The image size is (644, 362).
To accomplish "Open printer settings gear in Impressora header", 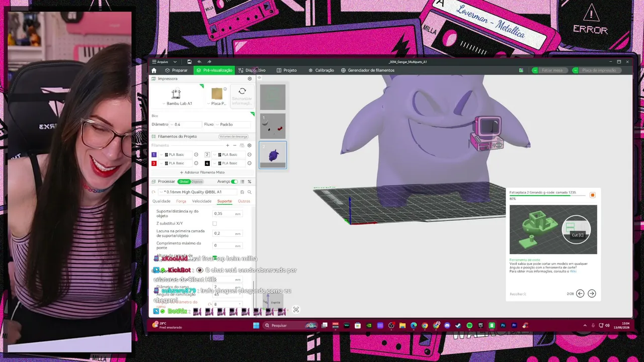I will coord(250,79).
